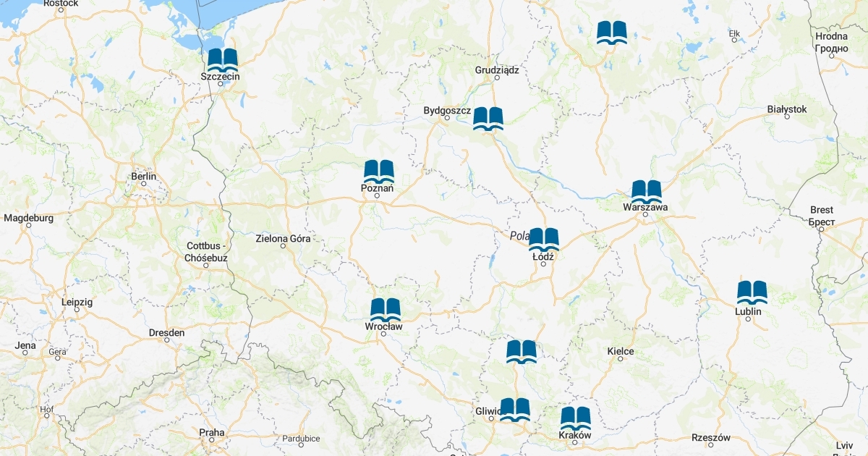868x456 pixels.
Task: Select the Szczecin city name
Action: [221, 76]
